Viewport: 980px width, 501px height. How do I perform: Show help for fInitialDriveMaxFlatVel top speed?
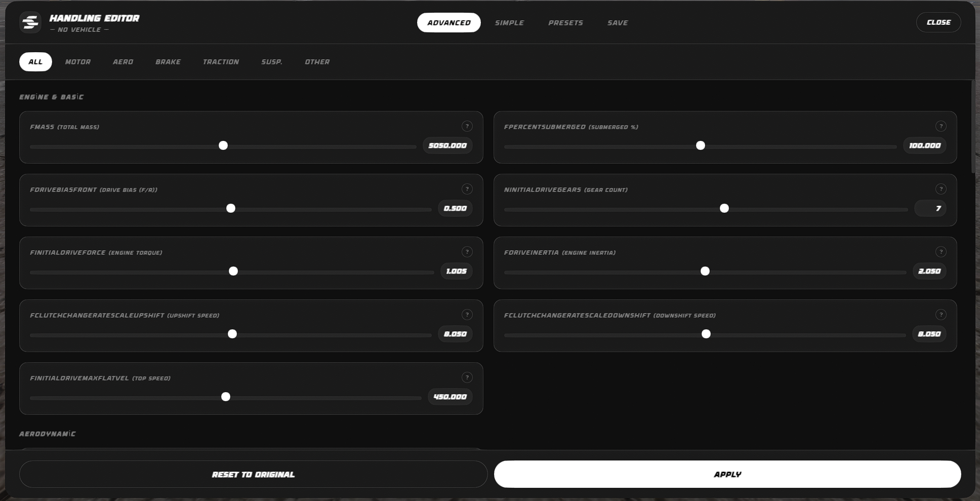point(467,377)
